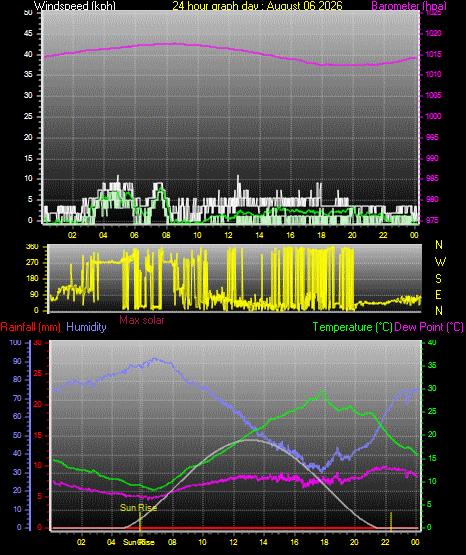Select the 1010 barometer axis value

pos(433,74)
